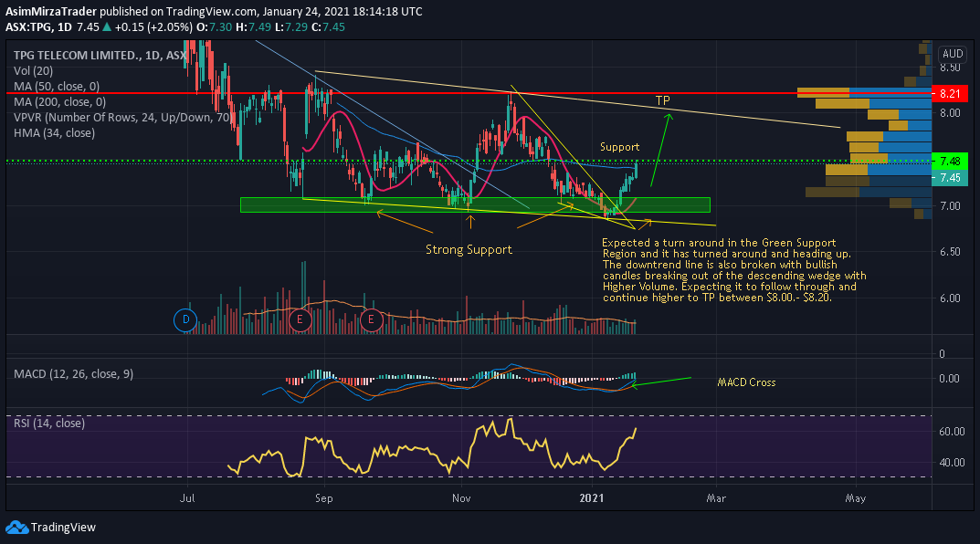Click the RSI 60.00 axis value

click(x=952, y=432)
